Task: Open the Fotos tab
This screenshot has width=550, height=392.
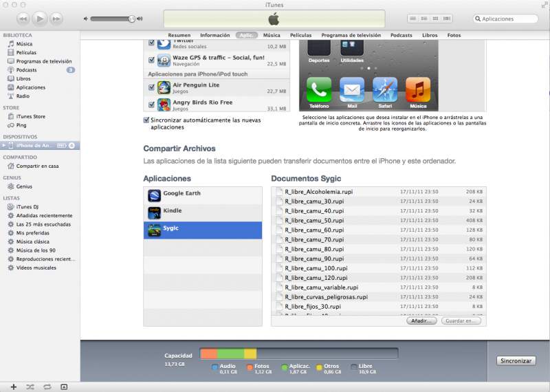Action: pyautogui.click(x=454, y=35)
